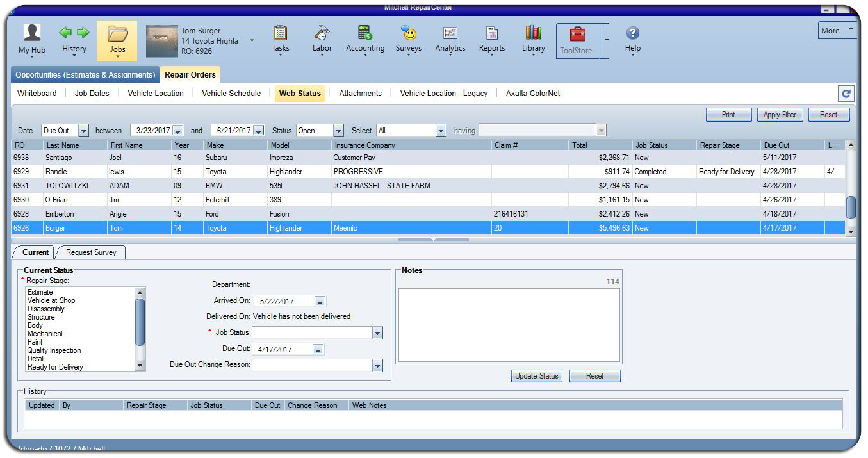Open the Select All dropdown
This screenshot has width=868, height=458.
[x=441, y=131]
